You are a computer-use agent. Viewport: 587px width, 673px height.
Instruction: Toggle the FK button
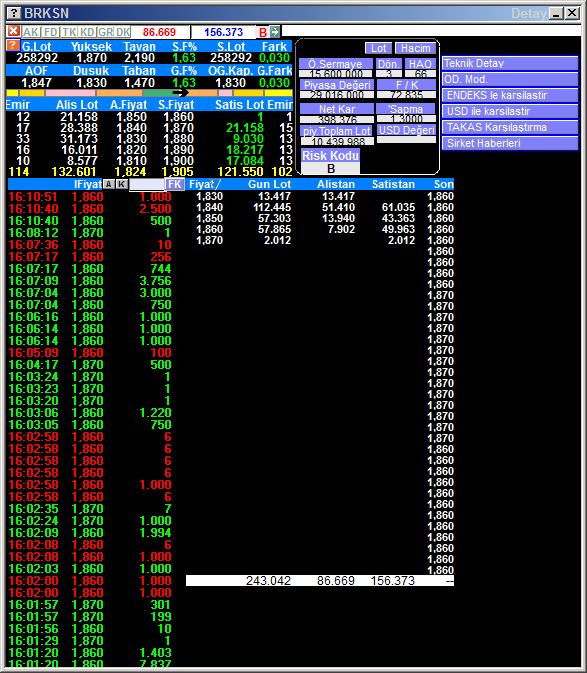pyautogui.click(x=175, y=184)
